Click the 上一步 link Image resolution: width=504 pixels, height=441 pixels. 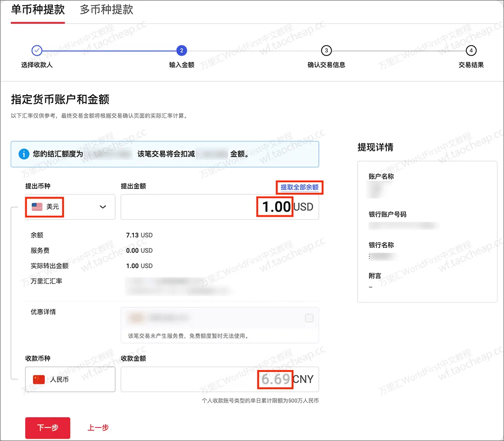pyautogui.click(x=98, y=427)
